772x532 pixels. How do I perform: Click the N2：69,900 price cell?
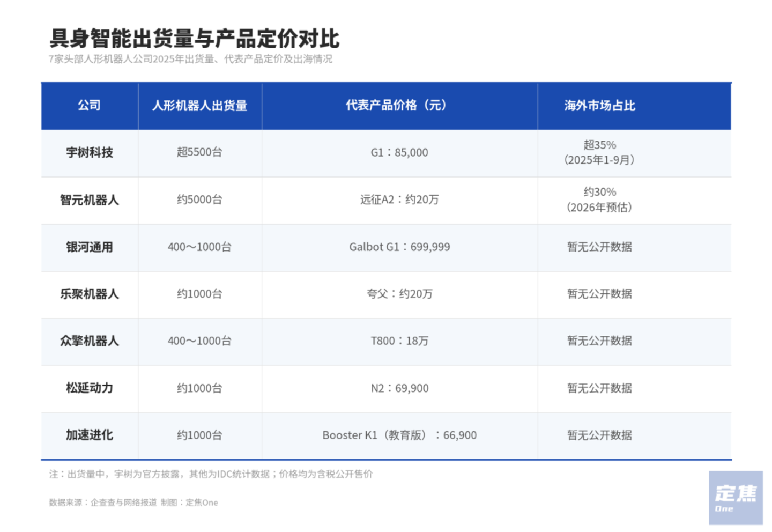[399, 388]
